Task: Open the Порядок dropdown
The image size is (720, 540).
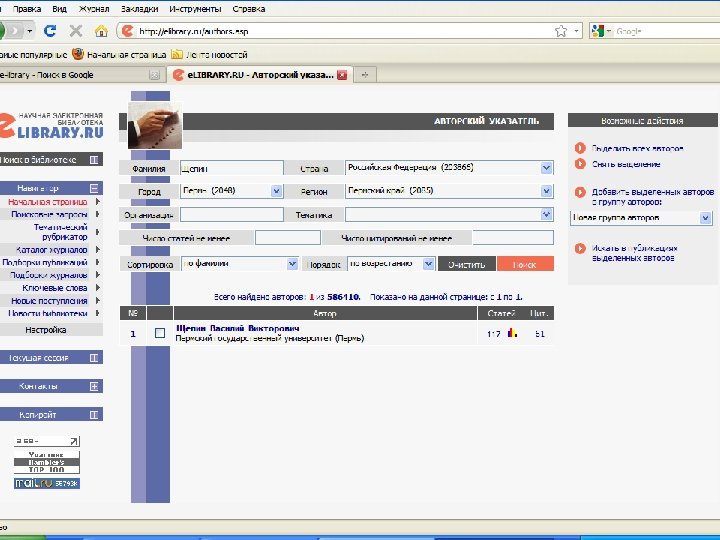Action: tap(428, 264)
